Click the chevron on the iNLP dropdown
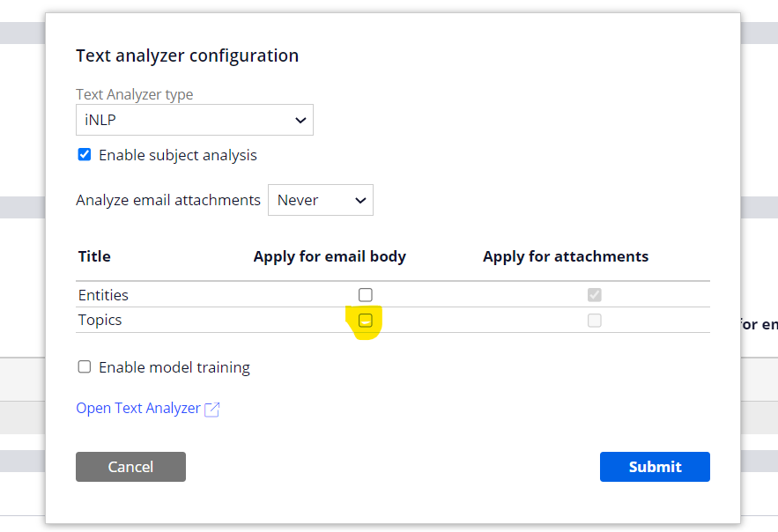778x532 pixels. tap(302, 119)
